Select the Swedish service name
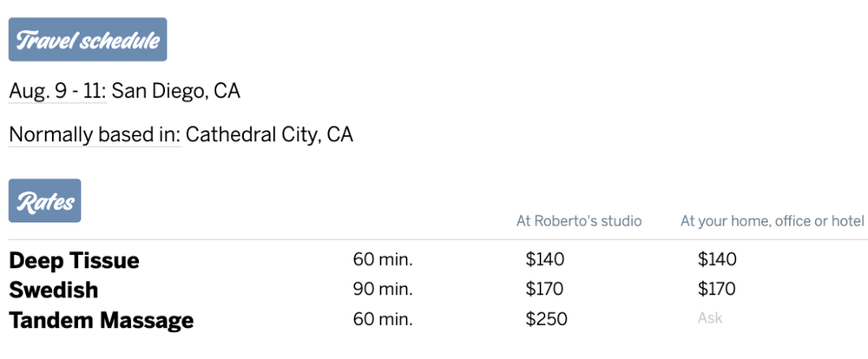 54,290
